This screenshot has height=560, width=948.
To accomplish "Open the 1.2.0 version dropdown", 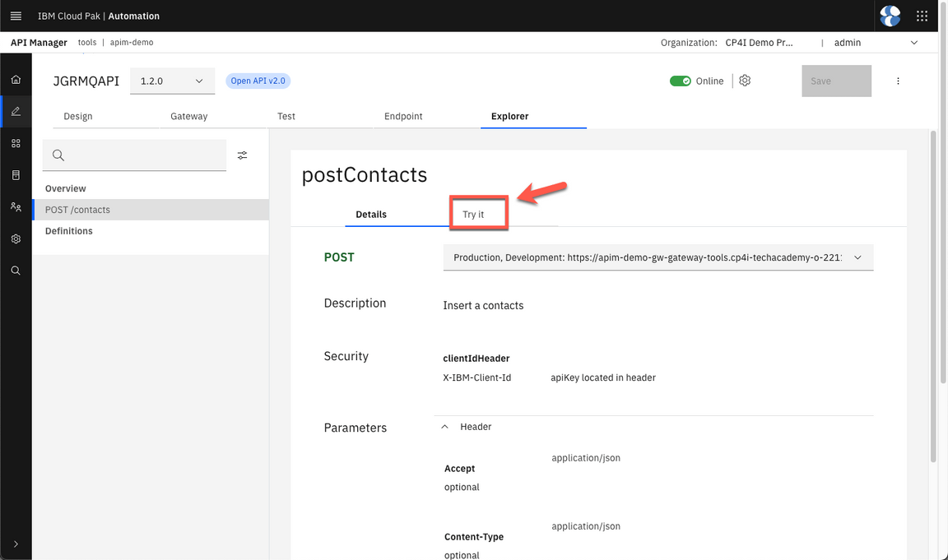I will (172, 81).
